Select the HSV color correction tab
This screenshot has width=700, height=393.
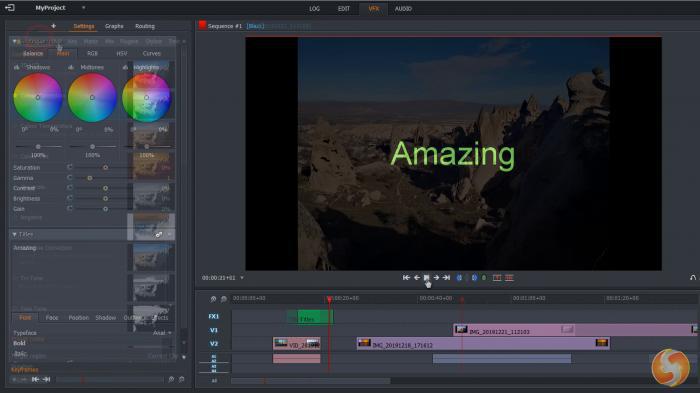click(x=121, y=53)
